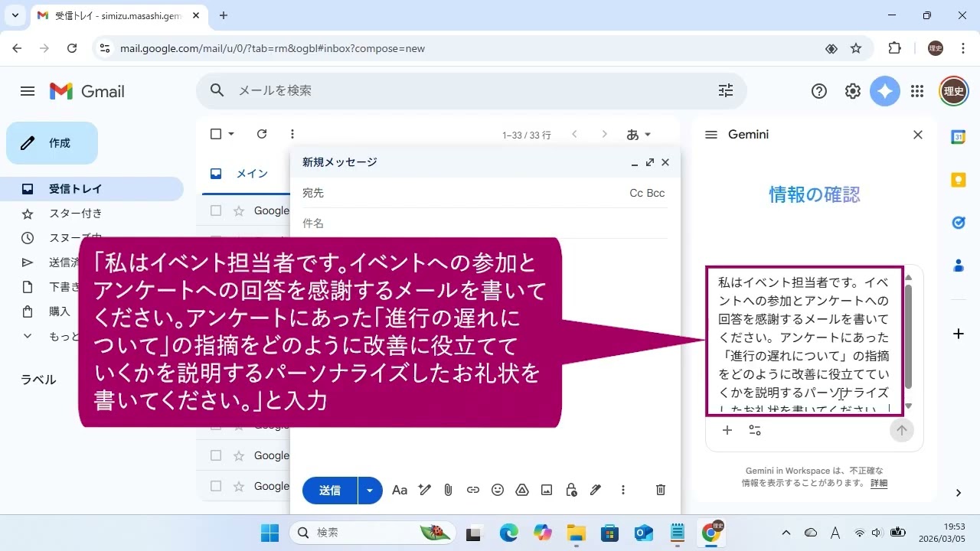
Task: Open Gmail settings gear
Action: (x=853, y=91)
